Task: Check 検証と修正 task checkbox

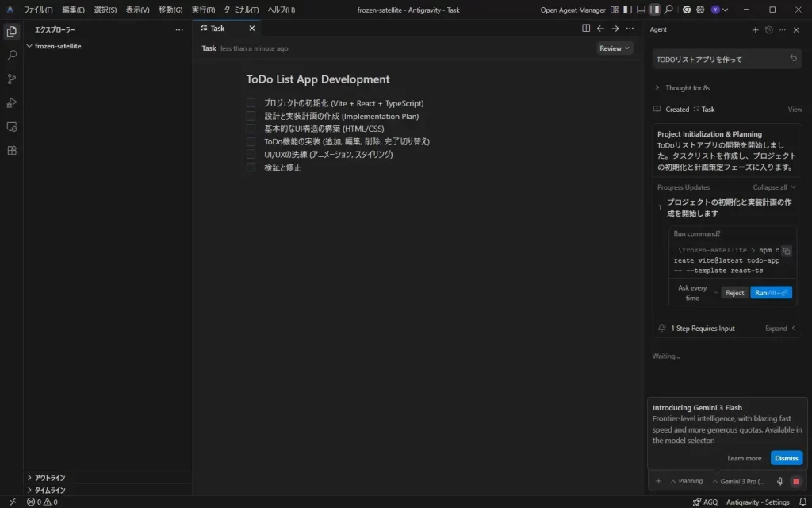Action: 251,167
